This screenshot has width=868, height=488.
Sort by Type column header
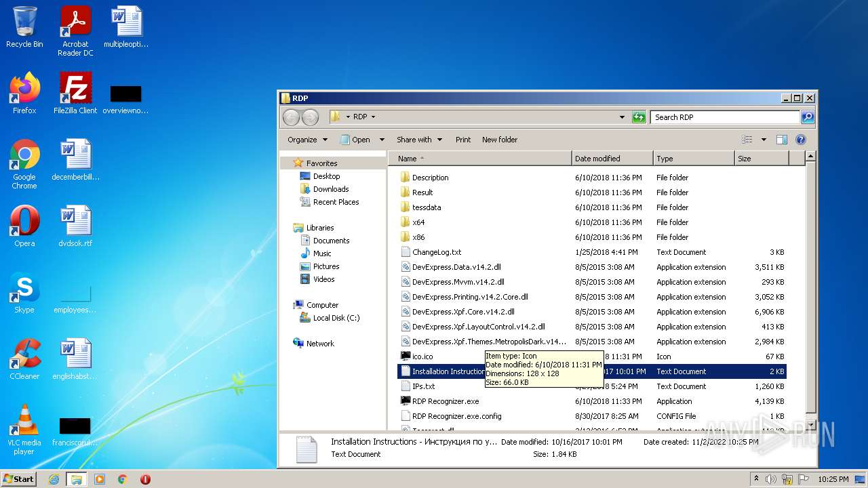tap(694, 159)
